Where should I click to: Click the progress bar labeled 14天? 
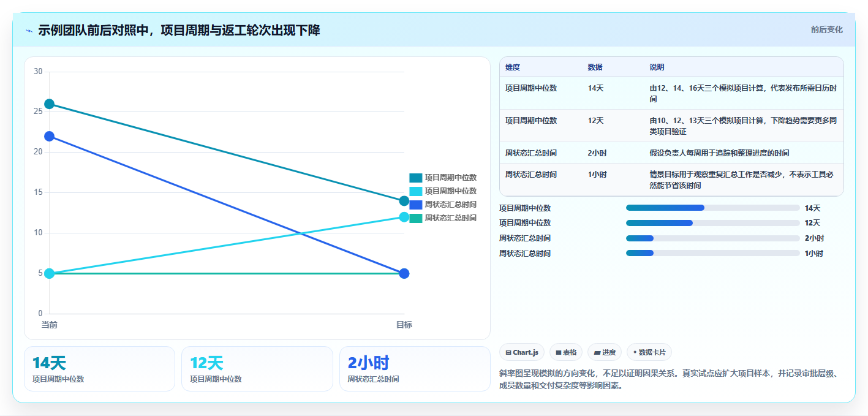(713, 208)
